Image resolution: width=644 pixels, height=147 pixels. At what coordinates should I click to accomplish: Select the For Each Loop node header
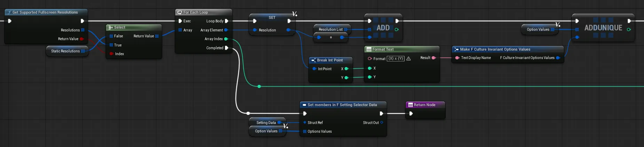click(203, 12)
